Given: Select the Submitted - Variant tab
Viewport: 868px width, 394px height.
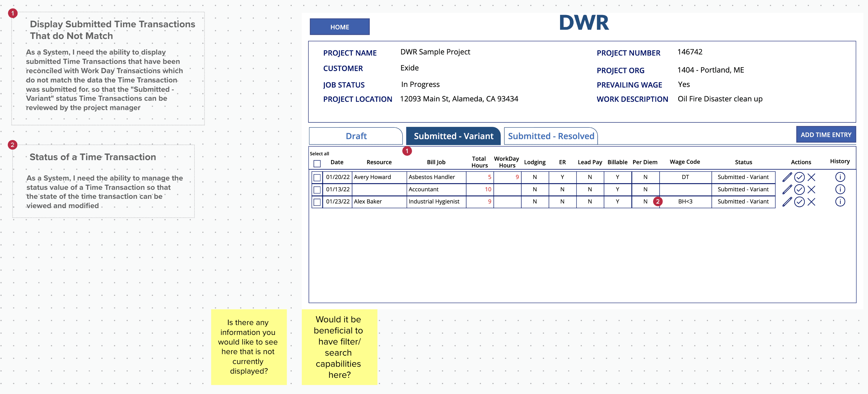Looking at the screenshot, I should (x=453, y=136).
